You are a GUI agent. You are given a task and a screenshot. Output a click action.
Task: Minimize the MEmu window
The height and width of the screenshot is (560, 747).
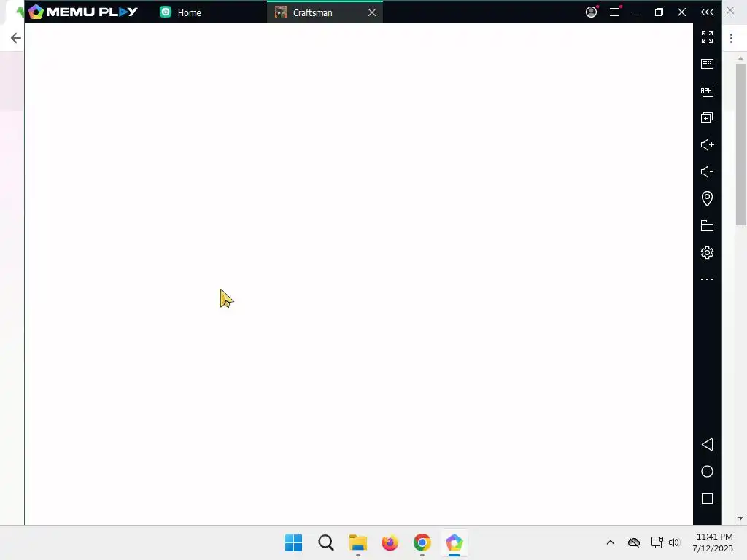[636, 12]
